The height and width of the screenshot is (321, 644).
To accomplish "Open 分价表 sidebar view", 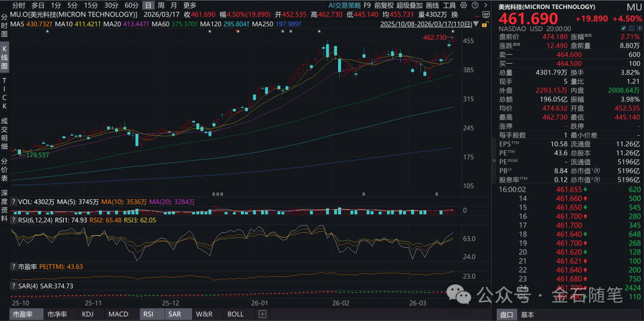I will (4, 169).
